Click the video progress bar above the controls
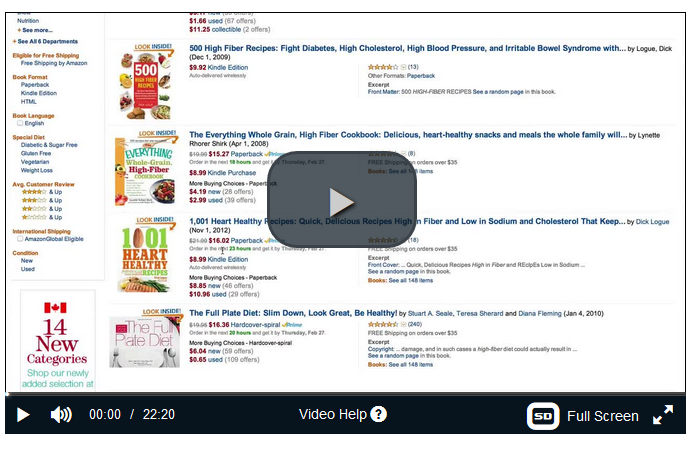The height and width of the screenshot is (454, 692). 345,394
